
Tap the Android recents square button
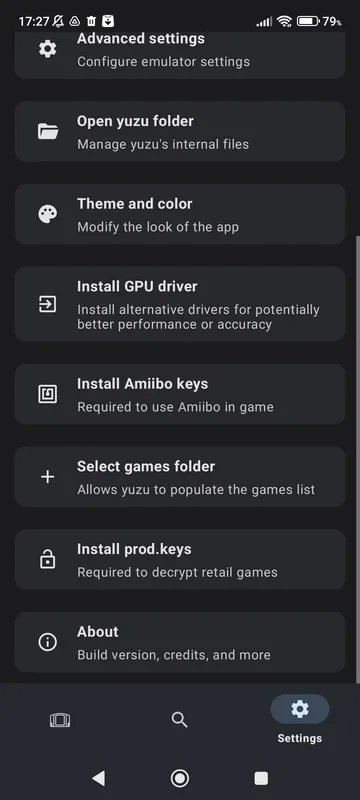tap(261, 778)
